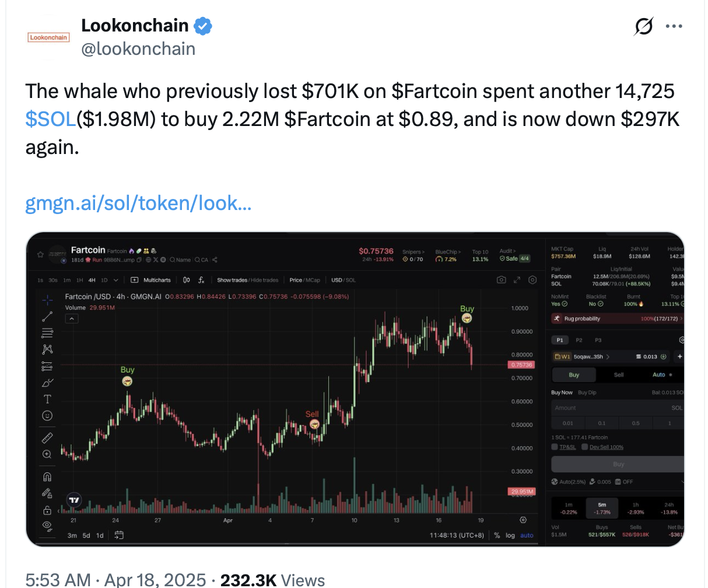
Task: Toggle the magnet snap mode
Action: [47, 477]
